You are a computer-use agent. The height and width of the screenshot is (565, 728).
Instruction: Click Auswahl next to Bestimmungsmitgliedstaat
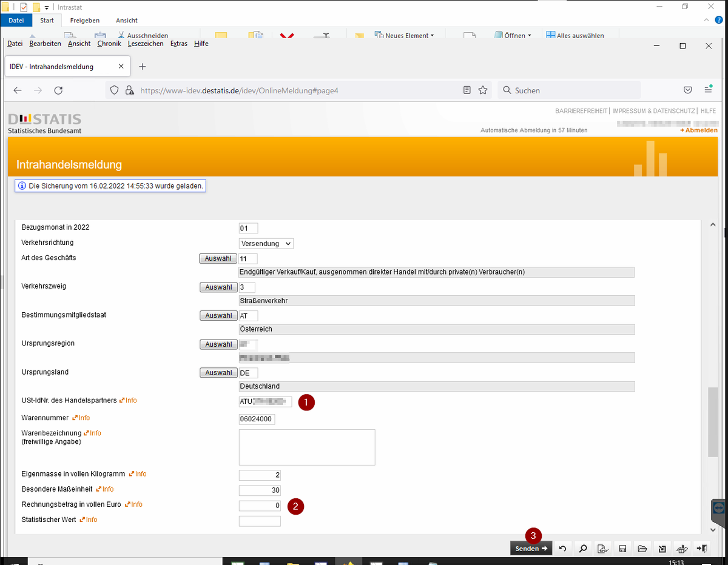[x=218, y=315]
